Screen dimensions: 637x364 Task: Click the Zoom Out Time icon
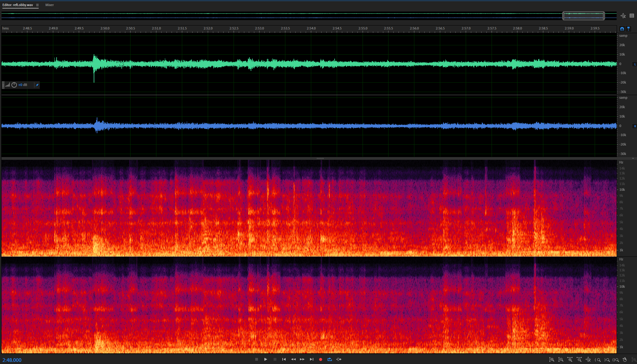579,360
